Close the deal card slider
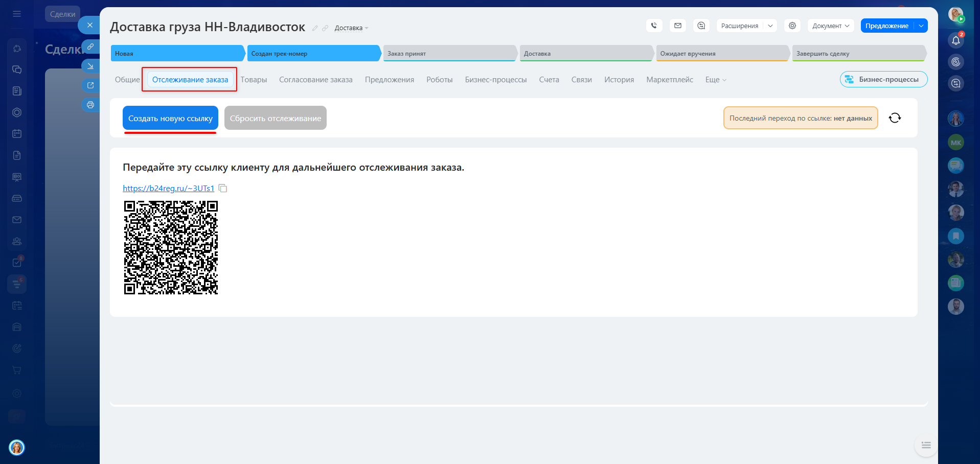 coord(90,25)
